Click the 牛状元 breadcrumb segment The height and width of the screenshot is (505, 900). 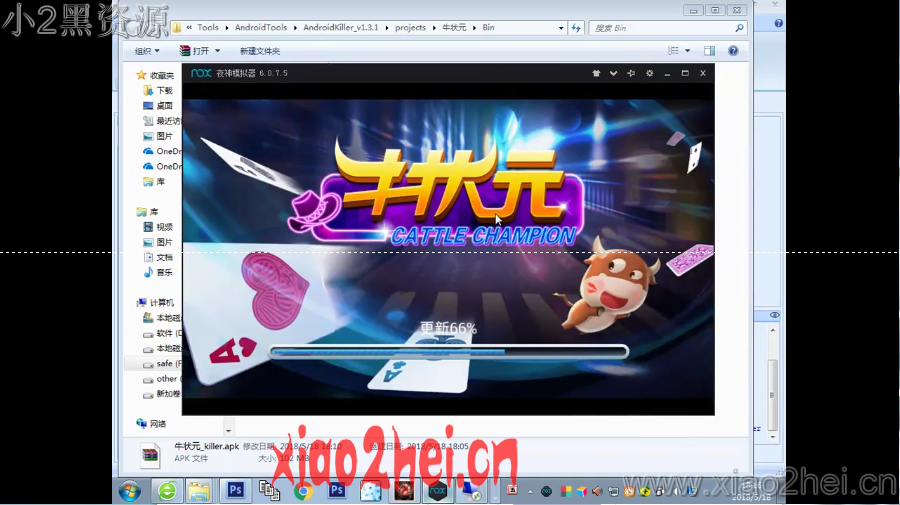click(454, 28)
